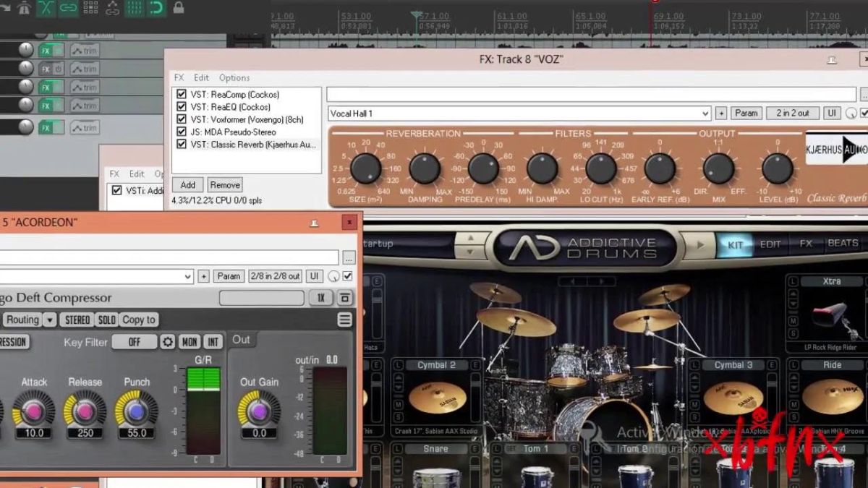This screenshot has height=488, width=868.
Task: Switch to Addictive Drums EDIT tab
Action: point(770,244)
